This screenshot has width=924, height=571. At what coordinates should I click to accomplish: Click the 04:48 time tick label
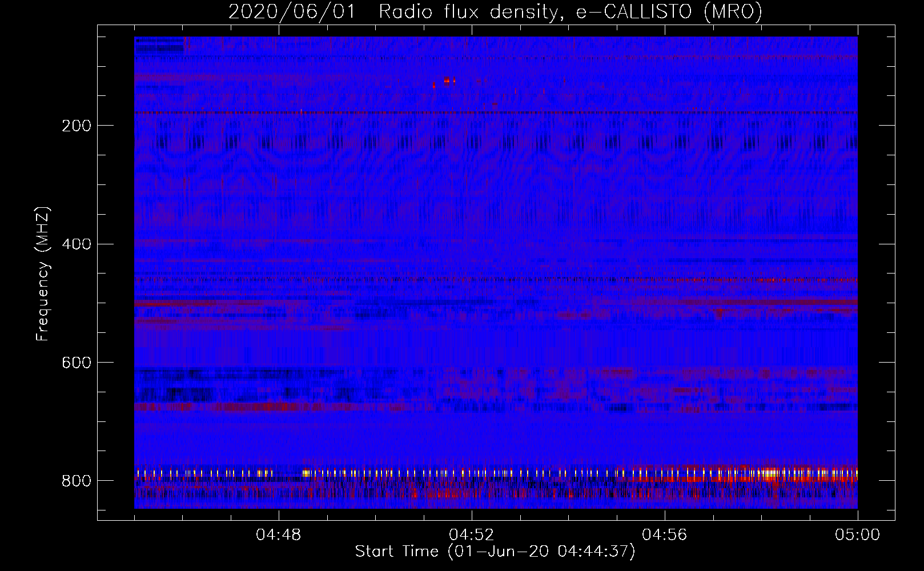click(x=279, y=535)
